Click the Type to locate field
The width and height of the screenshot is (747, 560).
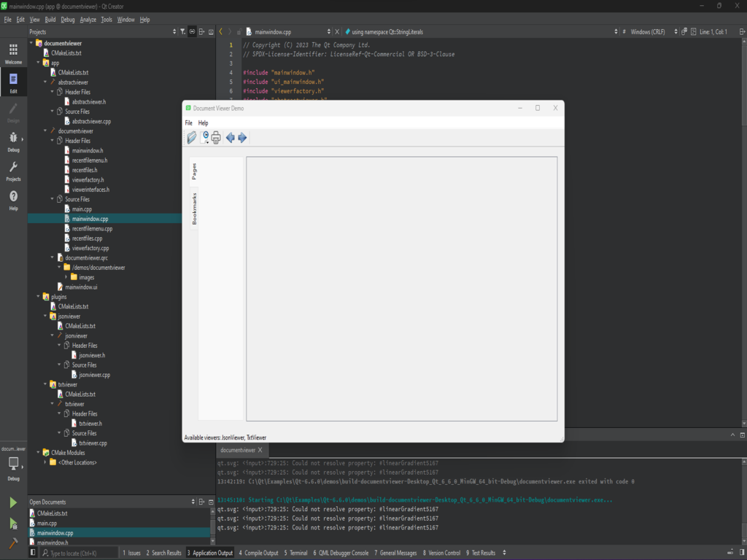79,553
